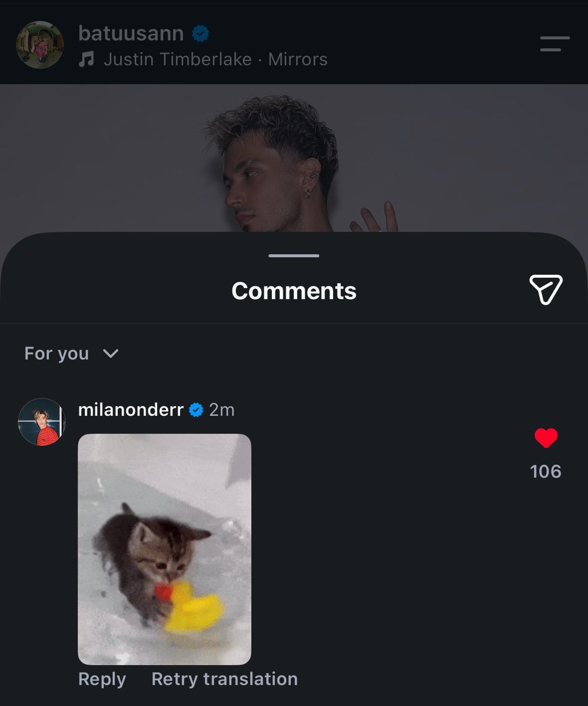
Task: Tap the post photo behind the comments
Action: tap(294, 159)
